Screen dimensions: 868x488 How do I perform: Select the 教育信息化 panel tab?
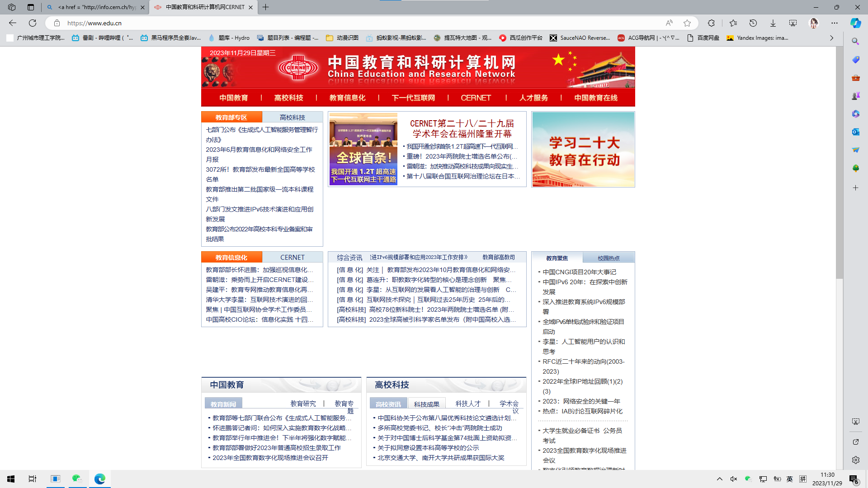(x=231, y=258)
